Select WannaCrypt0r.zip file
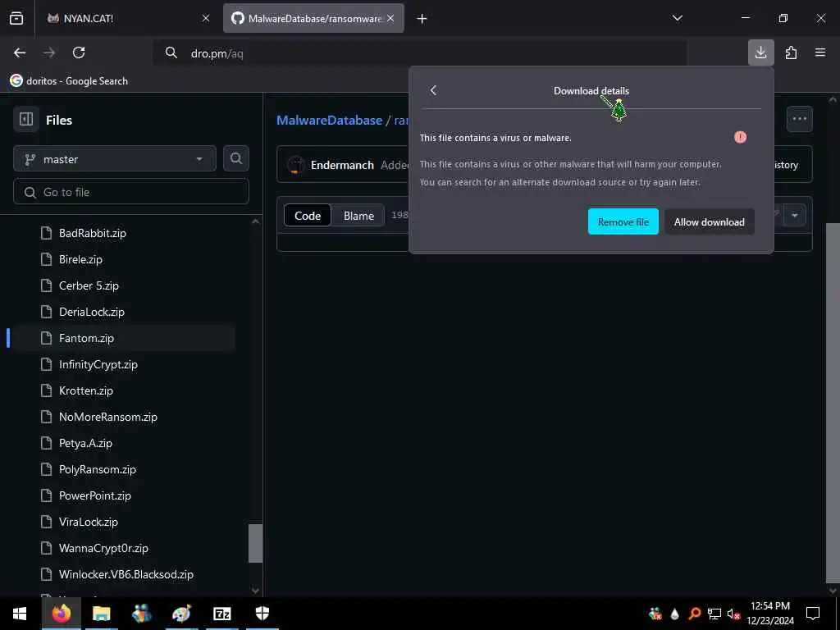Screen dimensions: 840x630 click(103, 548)
